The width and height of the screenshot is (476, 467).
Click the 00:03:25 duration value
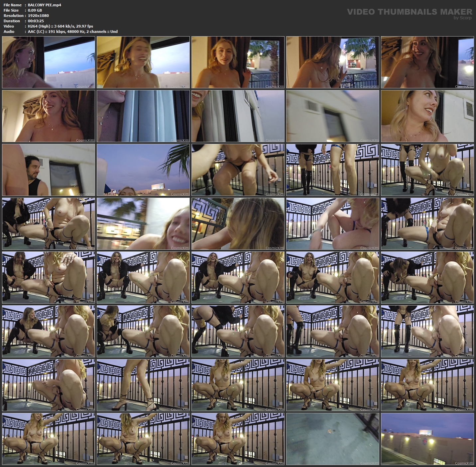[36, 21]
